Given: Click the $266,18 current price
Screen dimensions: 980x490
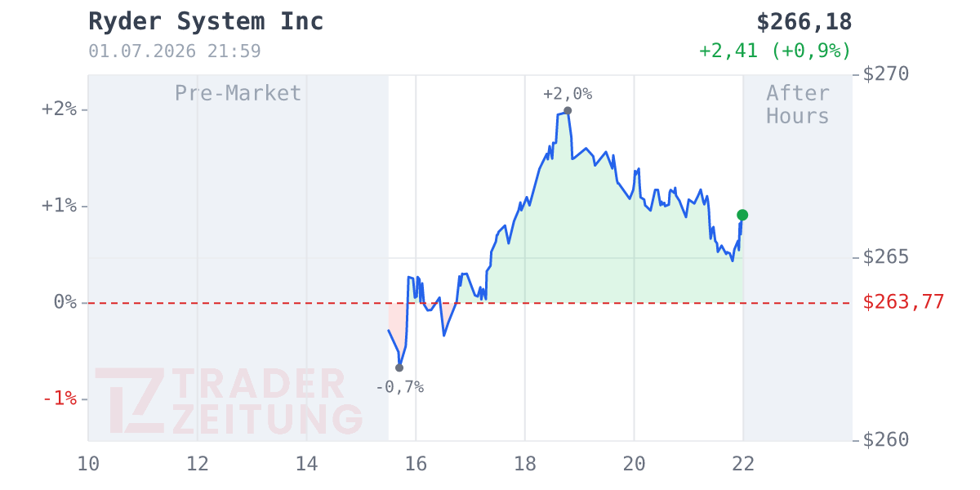Looking at the screenshot, I should [x=804, y=22].
